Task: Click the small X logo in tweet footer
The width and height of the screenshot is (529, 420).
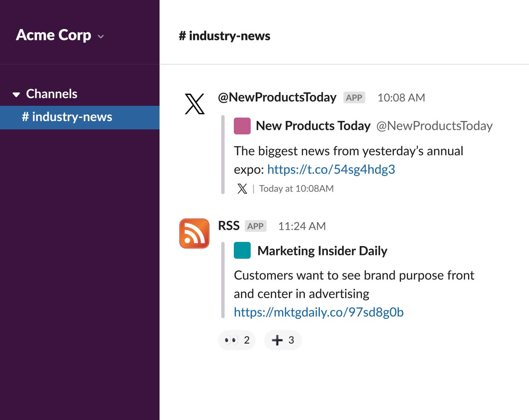Action: click(242, 189)
